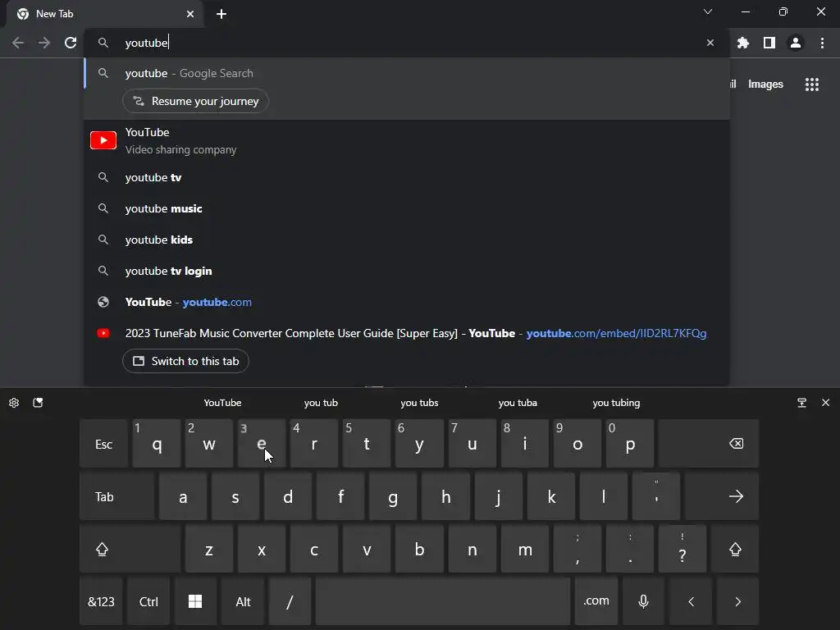
Task: Open touch keyboard settings gear
Action: pos(14,403)
